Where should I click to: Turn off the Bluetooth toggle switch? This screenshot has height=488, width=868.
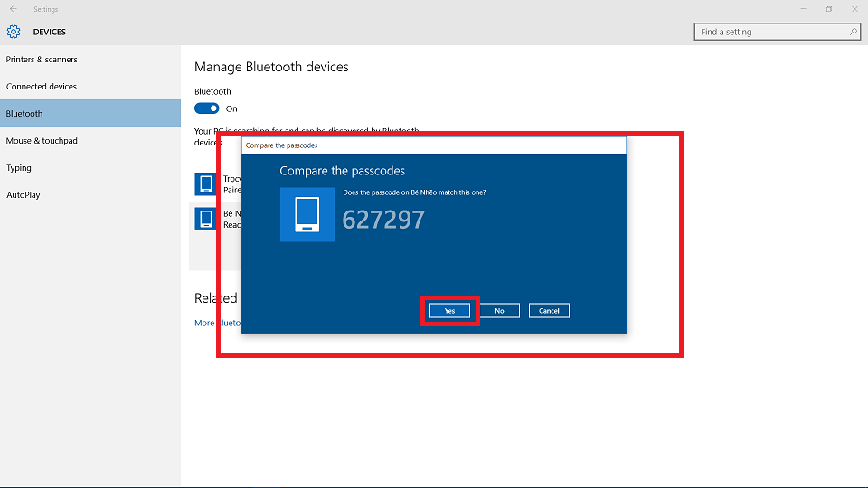tap(206, 108)
